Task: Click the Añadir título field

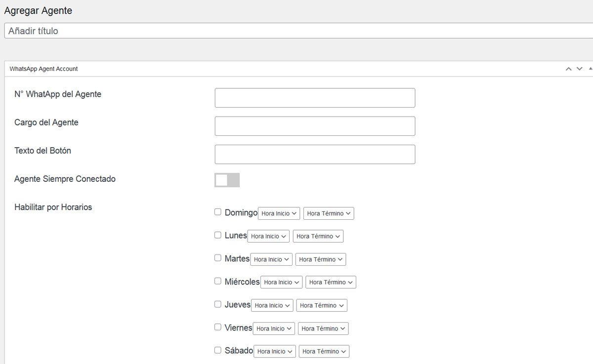Action: [x=296, y=31]
